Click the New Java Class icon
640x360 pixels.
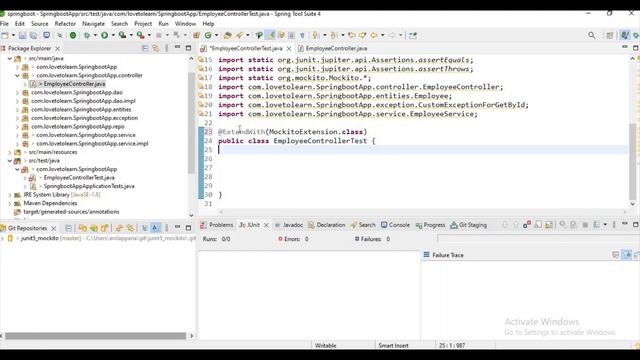click(208, 36)
